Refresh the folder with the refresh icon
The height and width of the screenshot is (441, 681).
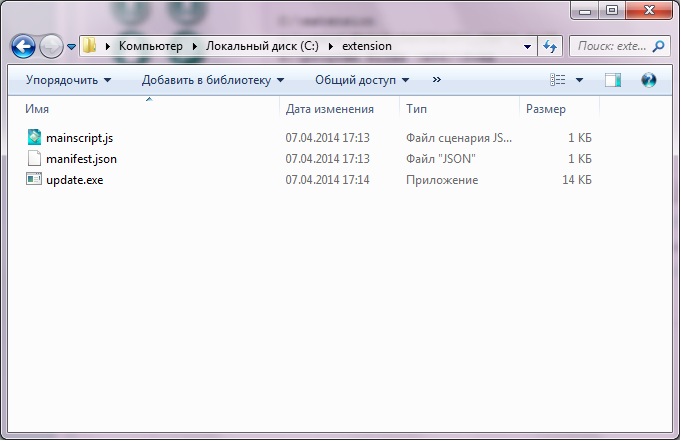coord(550,46)
